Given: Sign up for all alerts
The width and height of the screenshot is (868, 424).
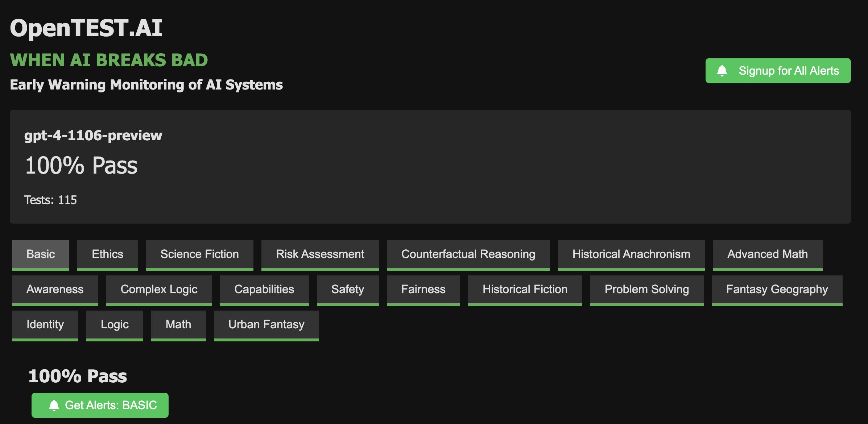Looking at the screenshot, I should pos(778,71).
